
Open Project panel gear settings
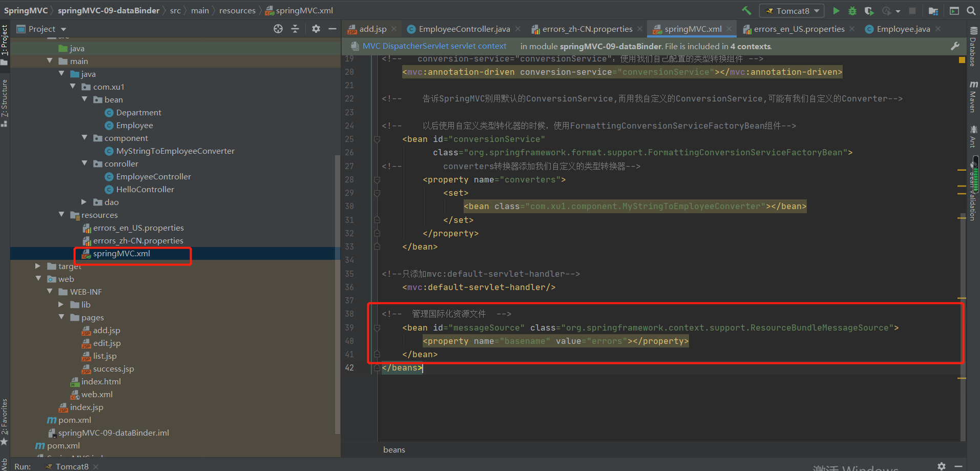[x=316, y=29]
